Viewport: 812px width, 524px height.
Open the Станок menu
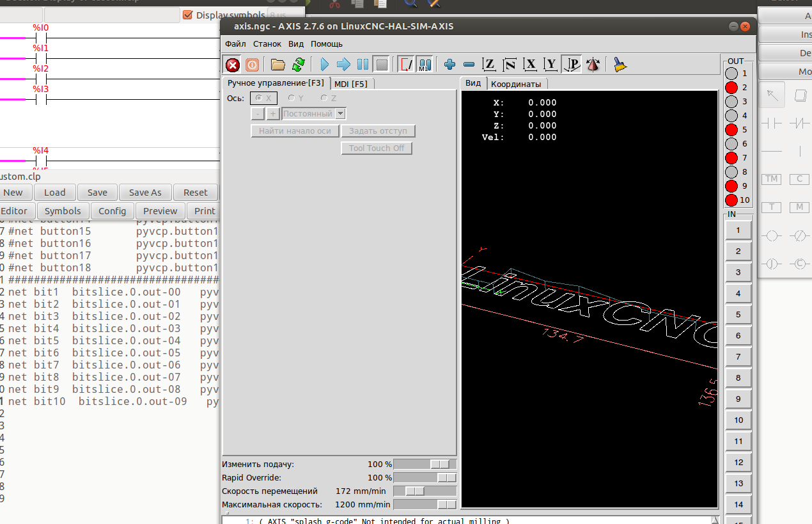[x=267, y=44]
